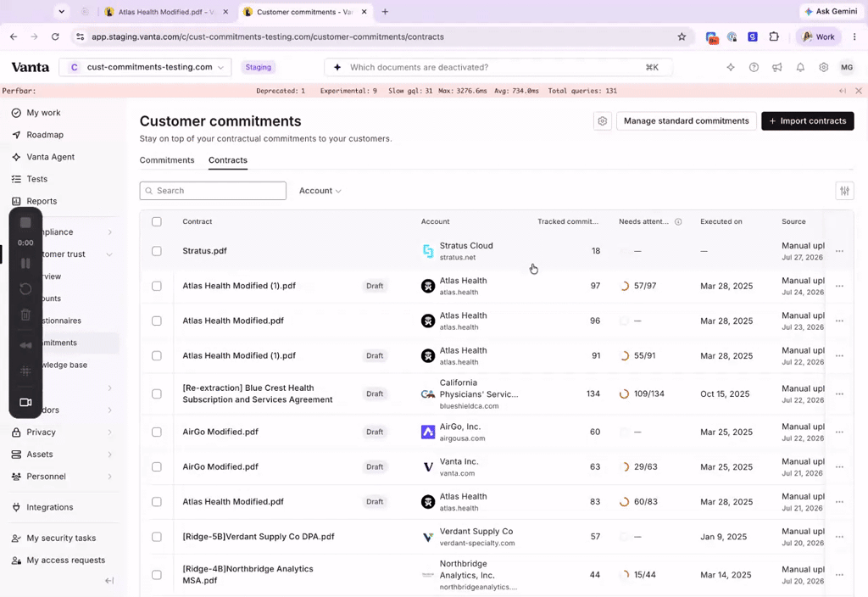Open customer commitments settings gear button

tap(603, 120)
